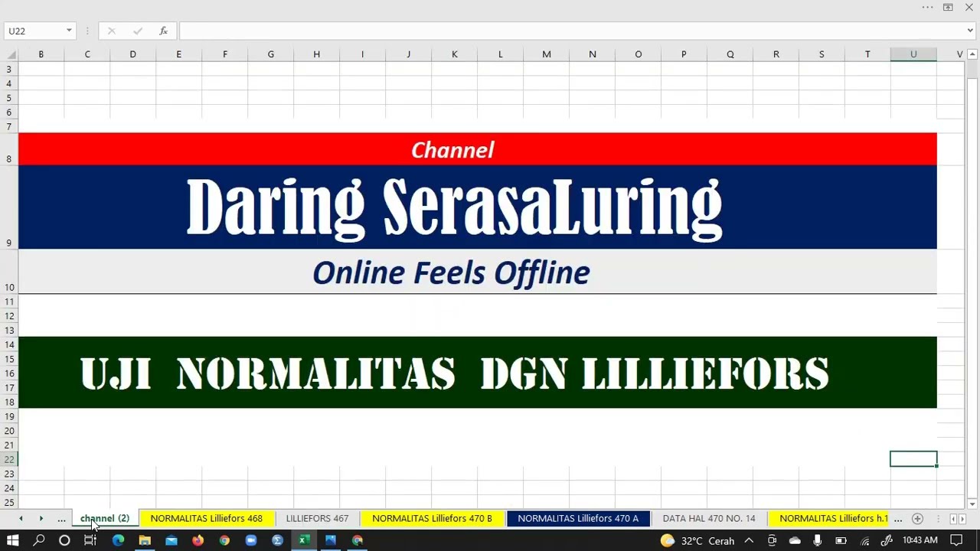
Task: Select all cells via corner triangle
Action: [x=9, y=54]
